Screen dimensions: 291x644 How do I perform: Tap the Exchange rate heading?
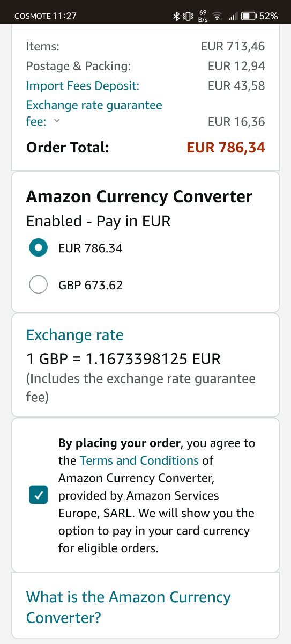pos(75,335)
